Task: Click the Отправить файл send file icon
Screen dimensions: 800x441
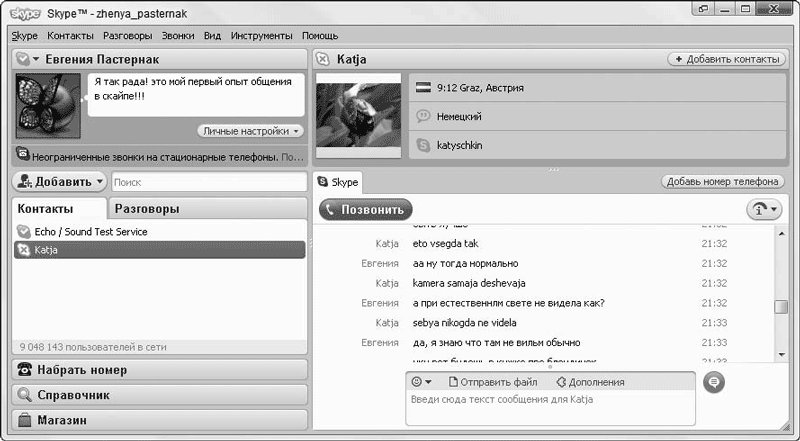Action: [454, 382]
